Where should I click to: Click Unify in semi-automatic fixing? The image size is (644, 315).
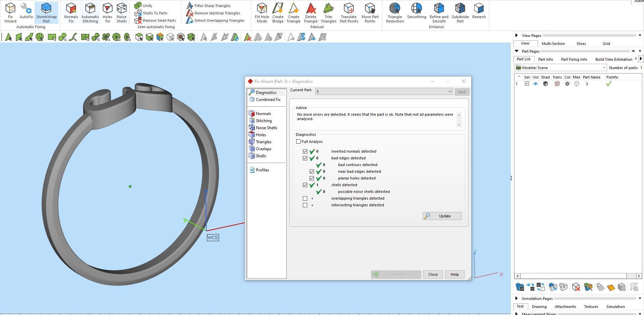click(143, 6)
